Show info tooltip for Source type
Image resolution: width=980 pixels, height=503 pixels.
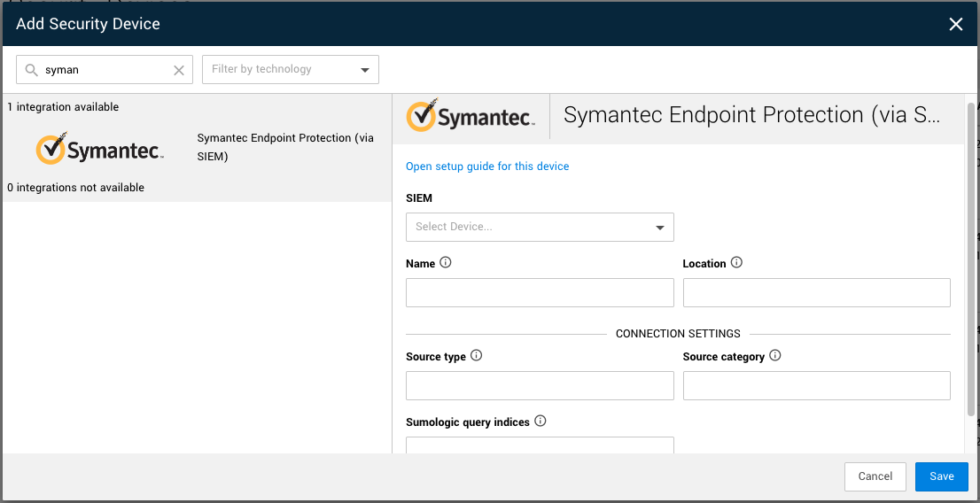click(476, 355)
